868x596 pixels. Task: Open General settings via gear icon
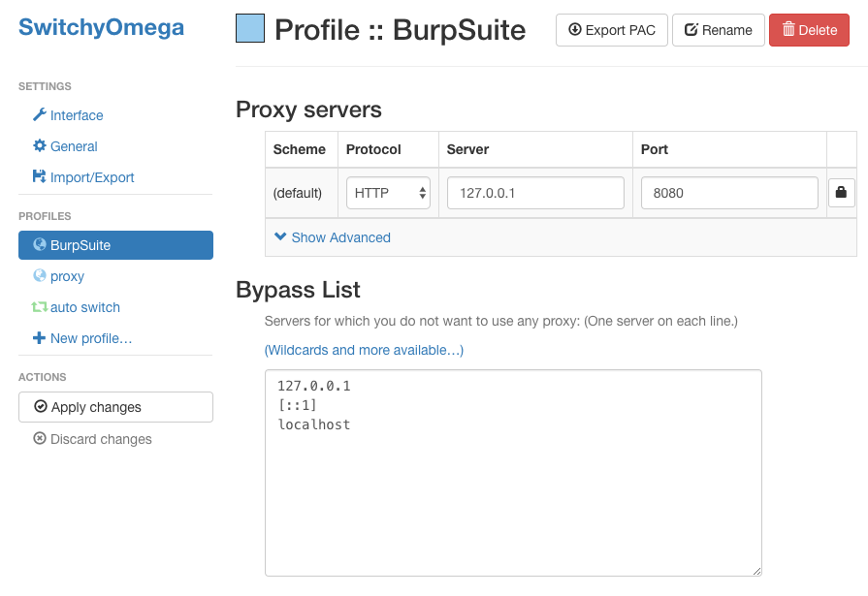coord(39,146)
